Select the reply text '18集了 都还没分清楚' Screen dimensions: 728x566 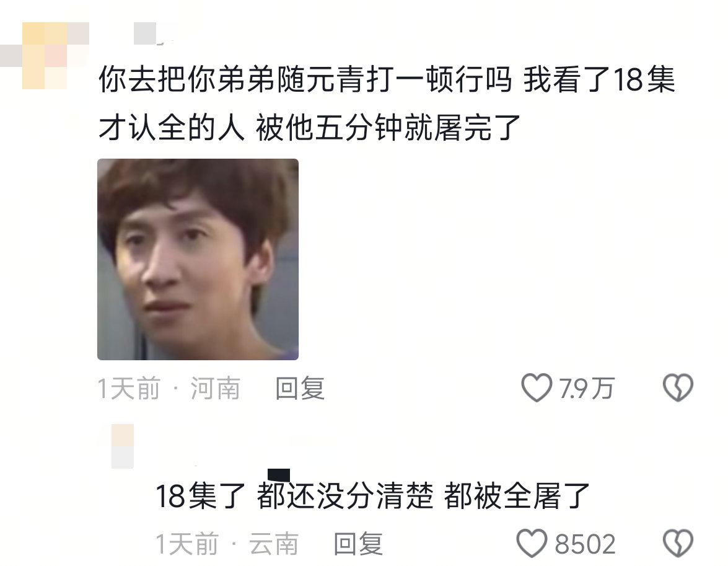point(294,497)
